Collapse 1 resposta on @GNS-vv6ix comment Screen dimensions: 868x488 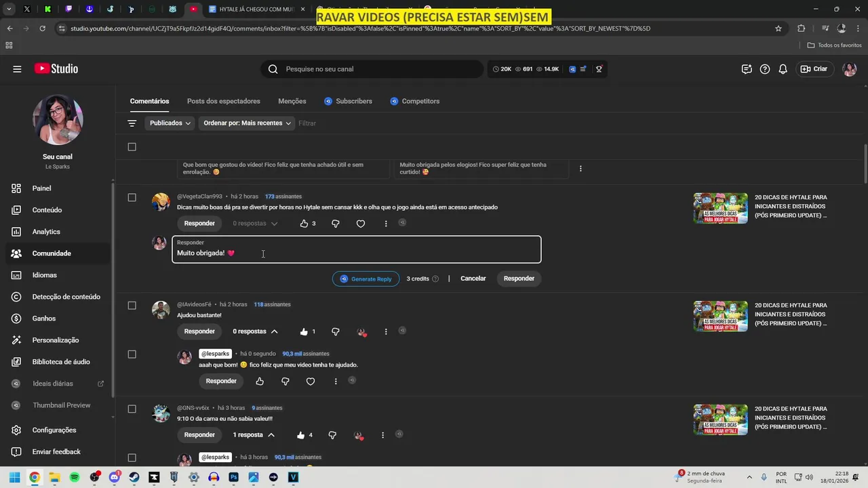click(x=254, y=435)
